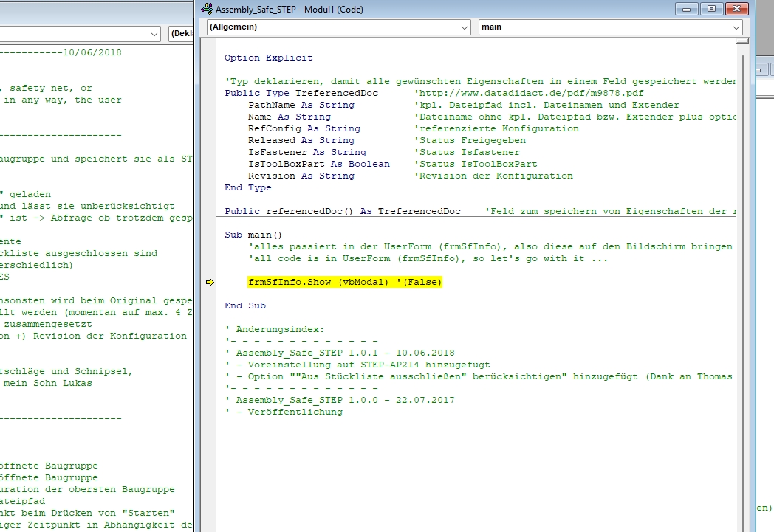Click the 'IsFastener As String' line
Screen dimensions: 774x532
coord(307,152)
